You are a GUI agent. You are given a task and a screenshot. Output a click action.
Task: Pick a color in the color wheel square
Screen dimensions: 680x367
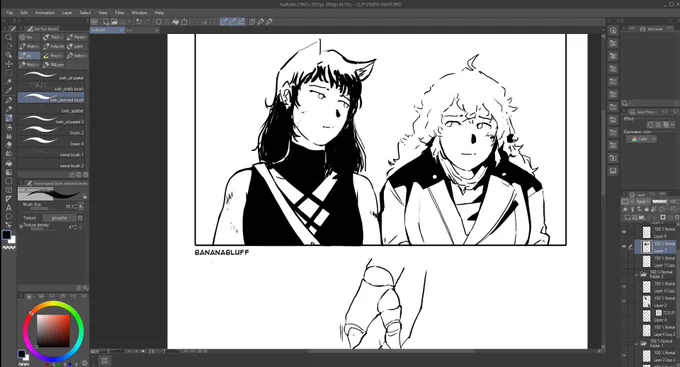(53, 331)
